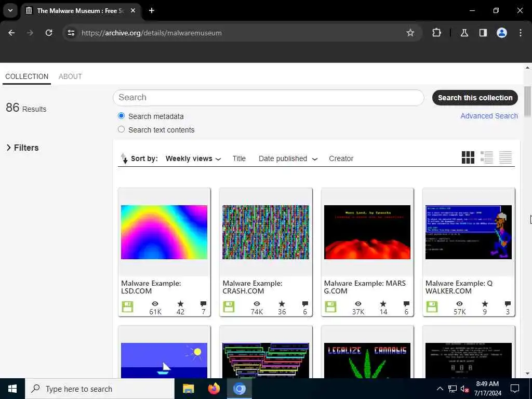Screen dimensions: 532x399
Task: Open the Date published sort dropdown
Action: click(x=288, y=158)
